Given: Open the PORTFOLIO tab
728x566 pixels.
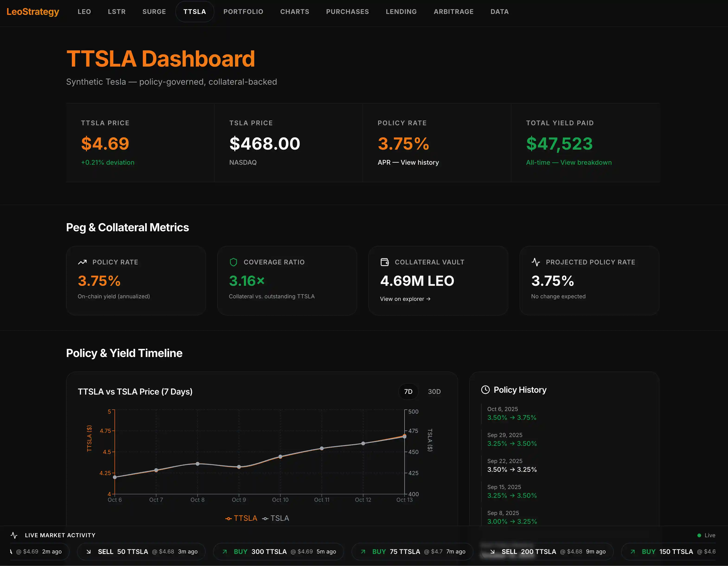Looking at the screenshot, I should coord(243,12).
